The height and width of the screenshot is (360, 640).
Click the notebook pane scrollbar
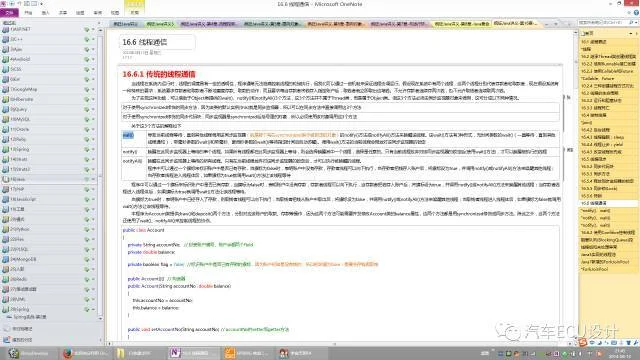click(101, 176)
